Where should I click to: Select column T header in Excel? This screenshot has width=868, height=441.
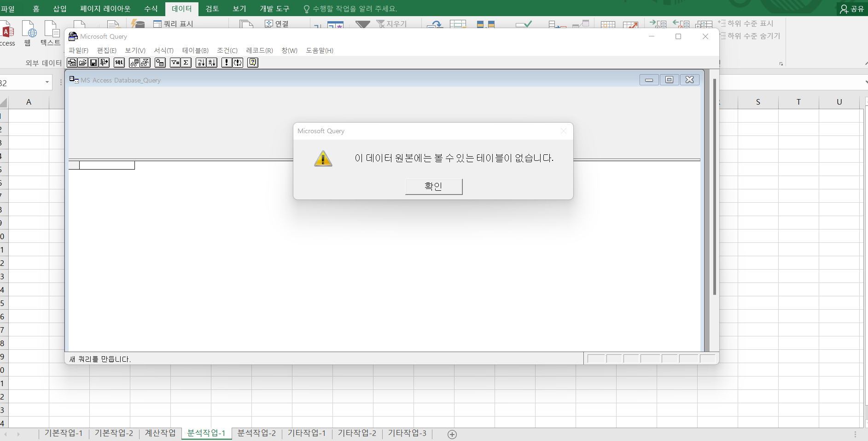tap(798, 102)
